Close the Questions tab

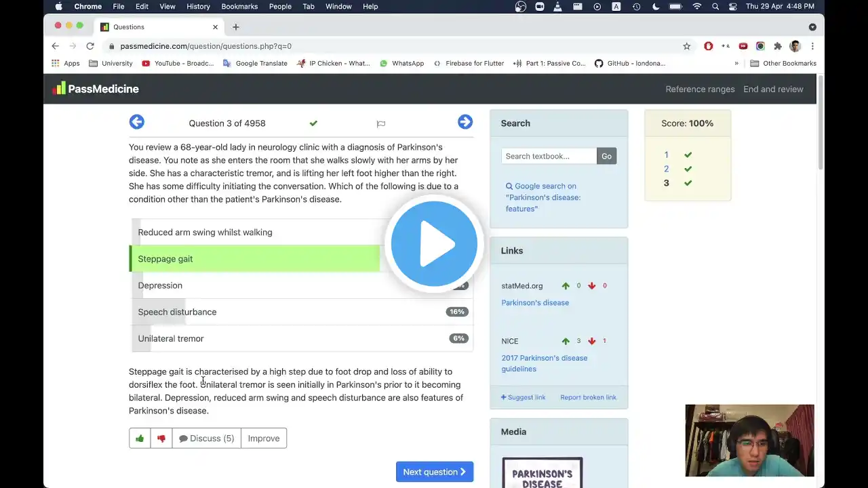tap(215, 27)
